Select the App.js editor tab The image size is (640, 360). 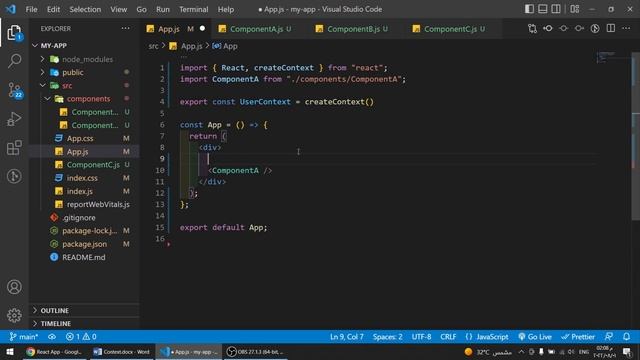pyautogui.click(x=176, y=29)
